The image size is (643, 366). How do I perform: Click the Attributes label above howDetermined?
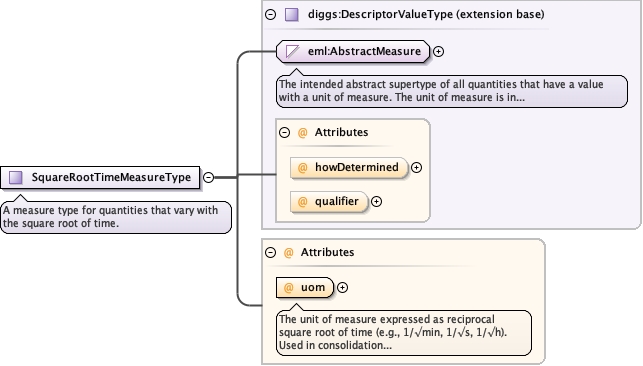pyautogui.click(x=342, y=132)
